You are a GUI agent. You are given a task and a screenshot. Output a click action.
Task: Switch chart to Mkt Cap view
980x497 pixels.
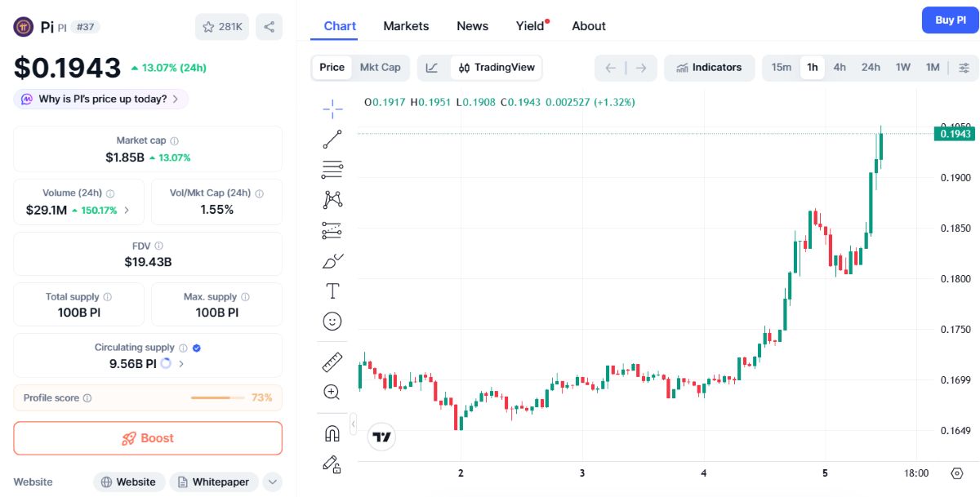click(381, 68)
